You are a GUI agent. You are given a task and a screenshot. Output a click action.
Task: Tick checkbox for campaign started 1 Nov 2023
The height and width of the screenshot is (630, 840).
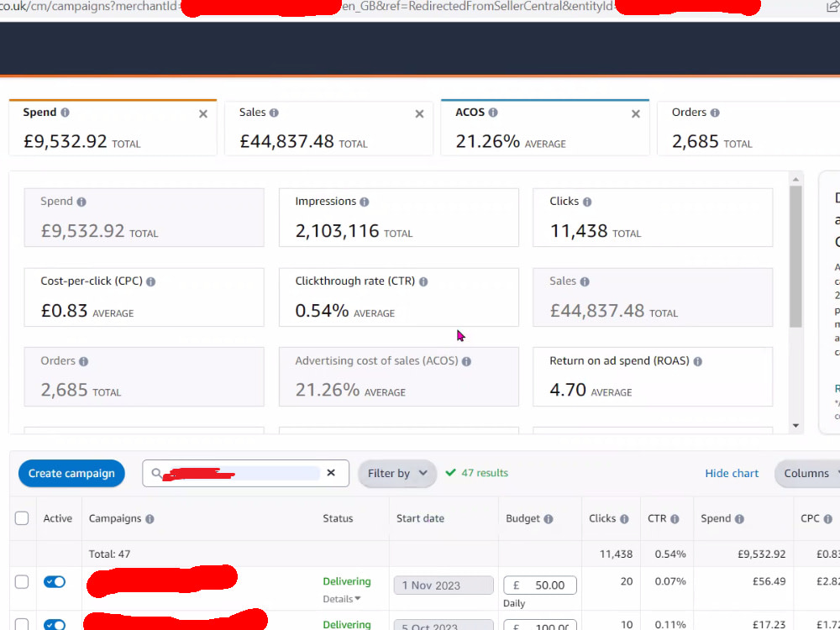click(22, 582)
